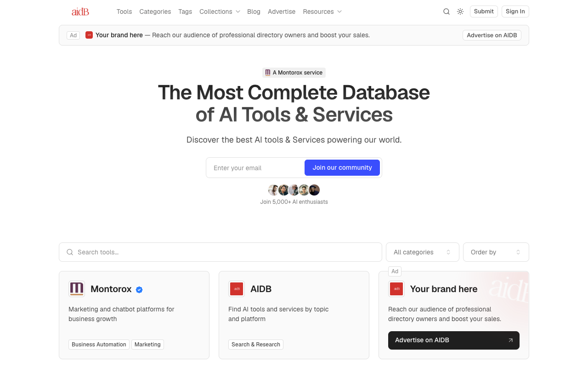The height and width of the screenshot is (368, 588).
Task: Click the community member avatars row
Action: click(x=294, y=190)
